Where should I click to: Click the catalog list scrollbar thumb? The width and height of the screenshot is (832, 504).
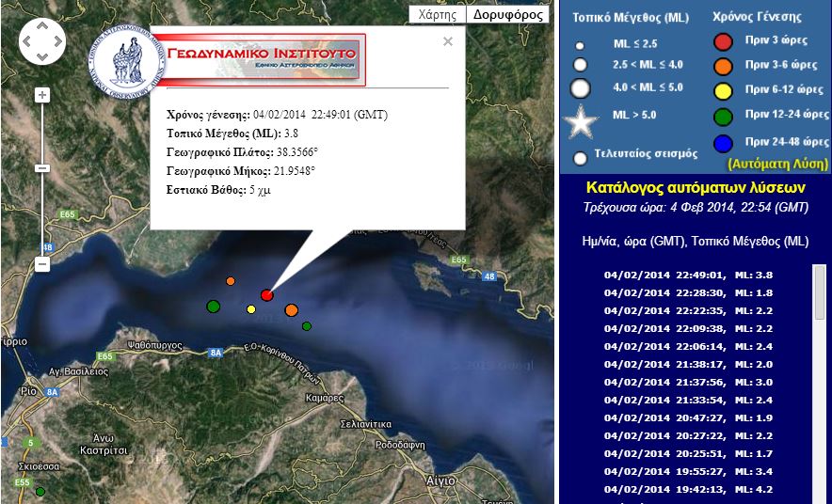click(819, 292)
